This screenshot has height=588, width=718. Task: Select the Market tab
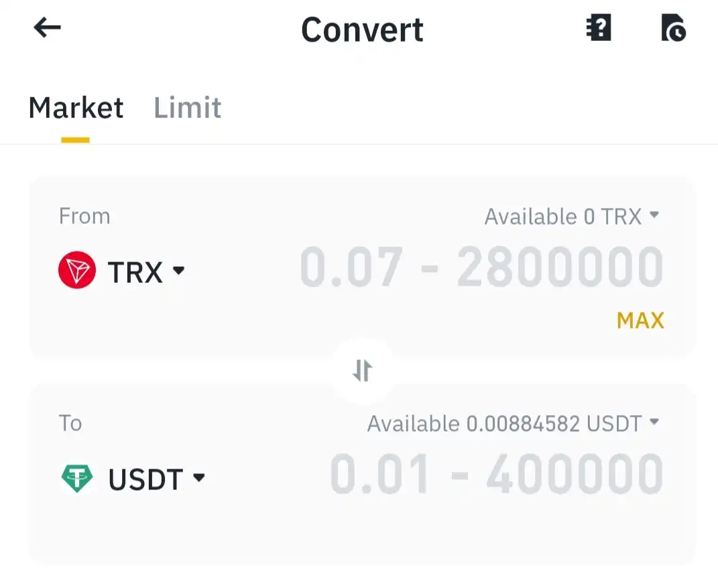tap(75, 107)
